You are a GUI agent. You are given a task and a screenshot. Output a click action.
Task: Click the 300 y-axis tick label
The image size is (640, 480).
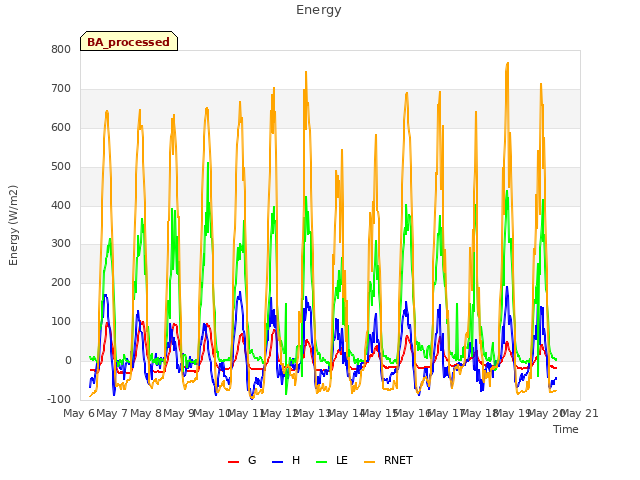point(61,244)
